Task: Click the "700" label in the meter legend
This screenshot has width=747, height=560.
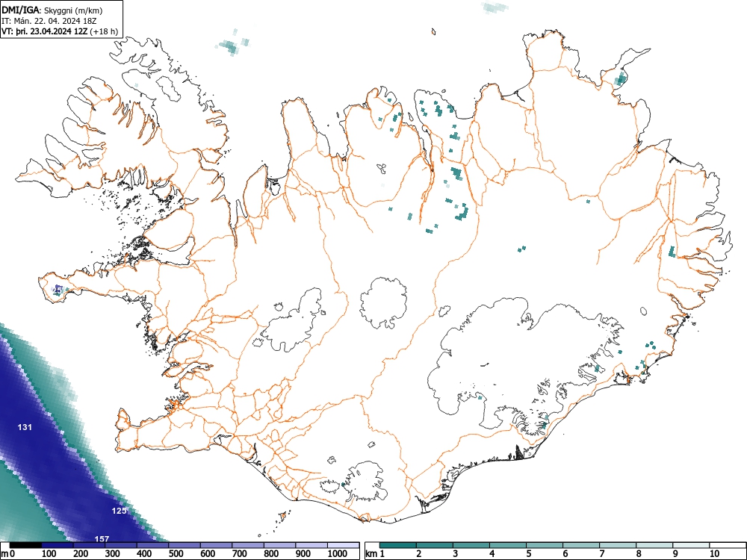Action: coord(240,553)
